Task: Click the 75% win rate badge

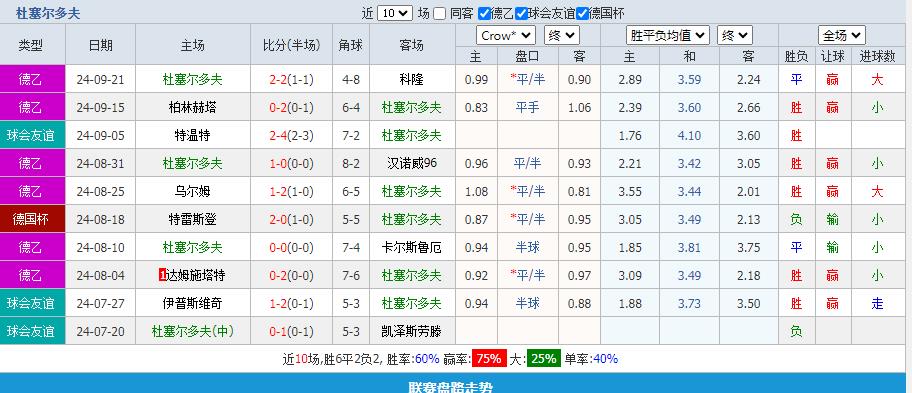Action: tap(489, 359)
